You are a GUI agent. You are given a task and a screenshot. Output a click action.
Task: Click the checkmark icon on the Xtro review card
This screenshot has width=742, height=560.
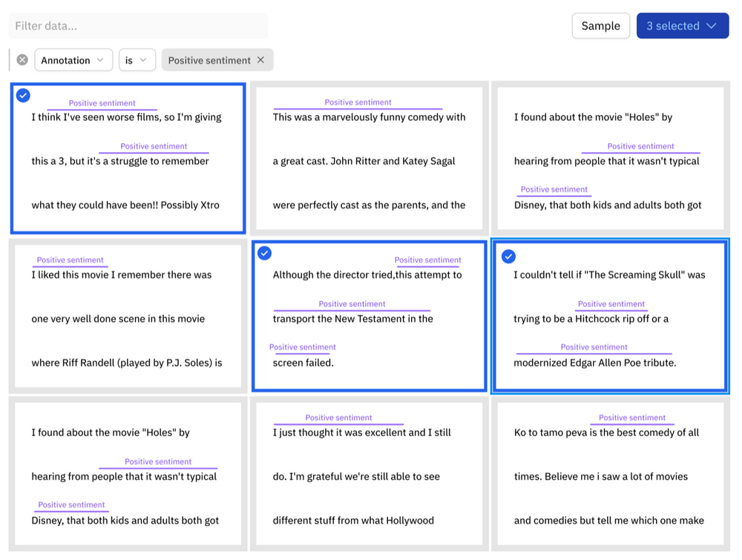[23, 95]
